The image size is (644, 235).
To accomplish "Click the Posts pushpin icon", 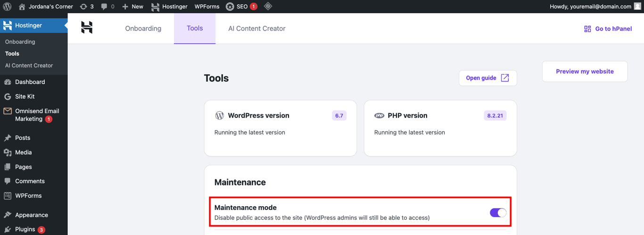I will coord(8,138).
